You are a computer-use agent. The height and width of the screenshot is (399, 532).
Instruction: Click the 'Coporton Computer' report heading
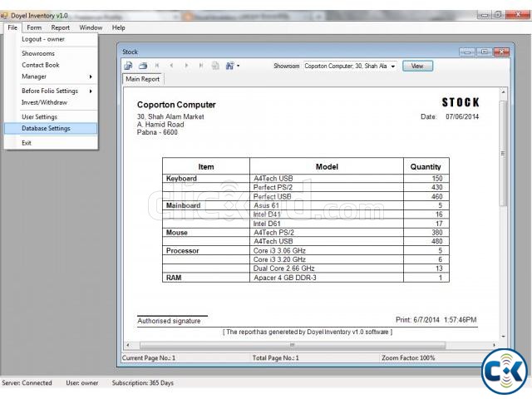tap(176, 105)
